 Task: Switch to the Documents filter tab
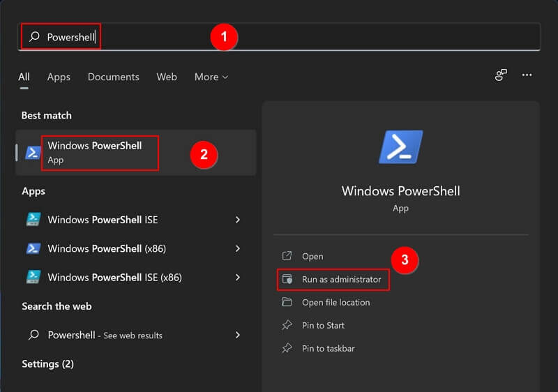point(114,77)
